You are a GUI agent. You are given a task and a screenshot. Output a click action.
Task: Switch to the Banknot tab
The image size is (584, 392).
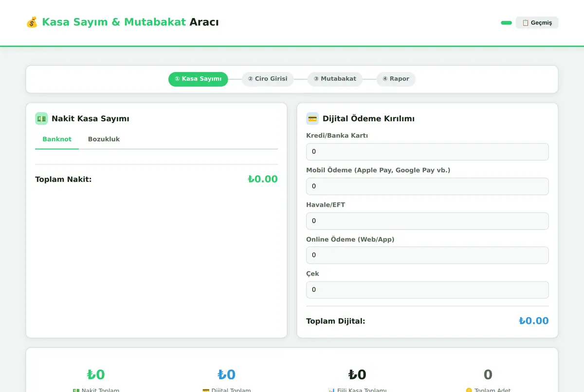pos(57,139)
